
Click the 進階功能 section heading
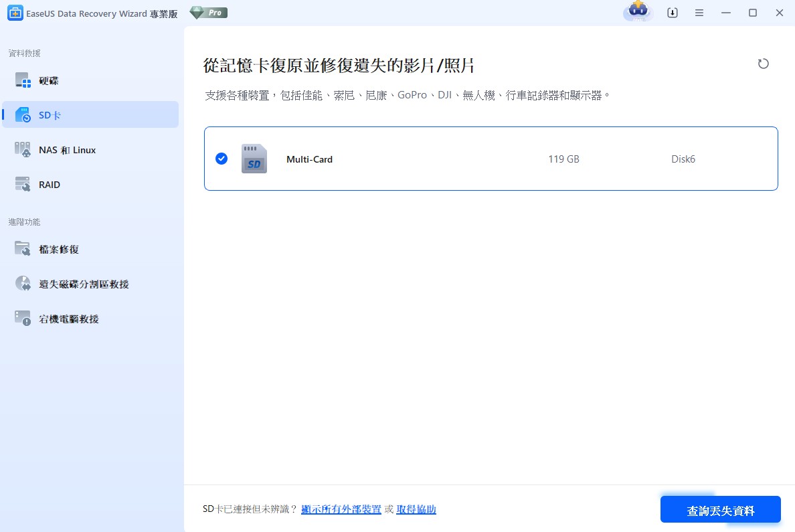(x=24, y=221)
